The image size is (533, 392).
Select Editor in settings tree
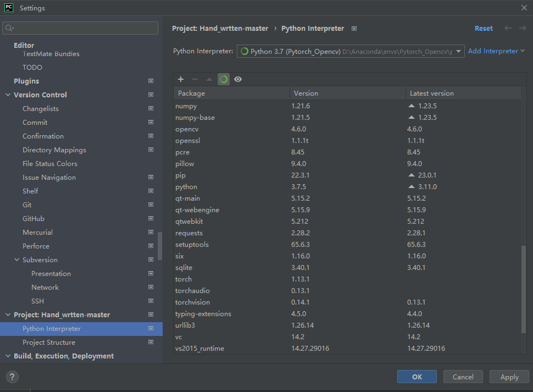click(x=24, y=45)
